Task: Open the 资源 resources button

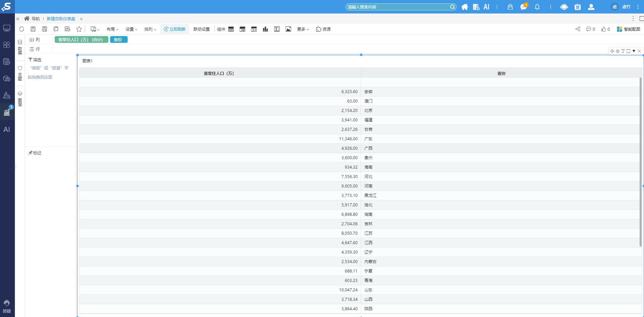Action: (323, 29)
